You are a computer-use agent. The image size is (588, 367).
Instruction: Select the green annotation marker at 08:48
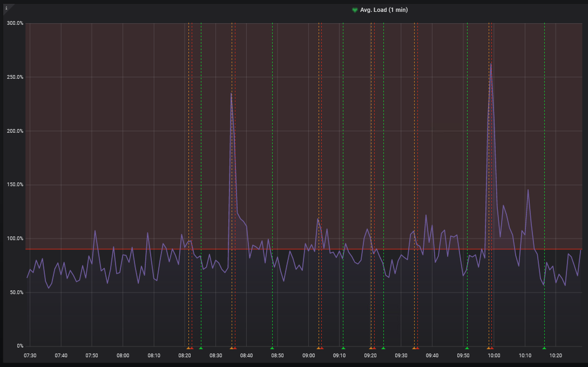tap(272, 349)
